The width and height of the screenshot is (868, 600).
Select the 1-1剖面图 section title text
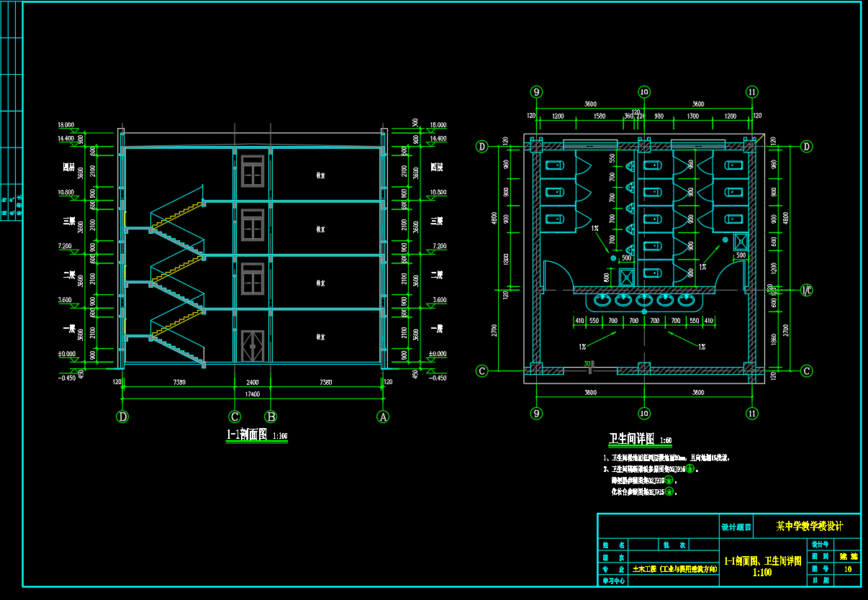click(x=246, y=435)
